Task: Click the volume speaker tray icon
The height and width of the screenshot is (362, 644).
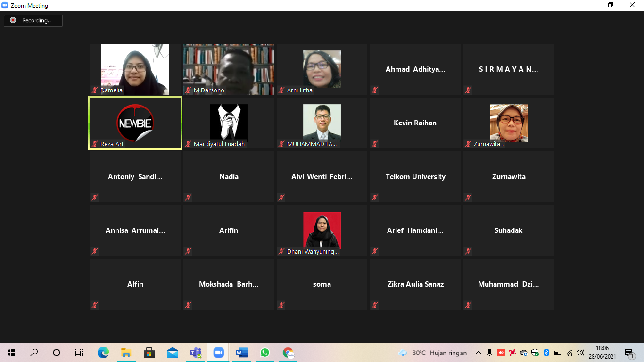Action: point(580,353)
